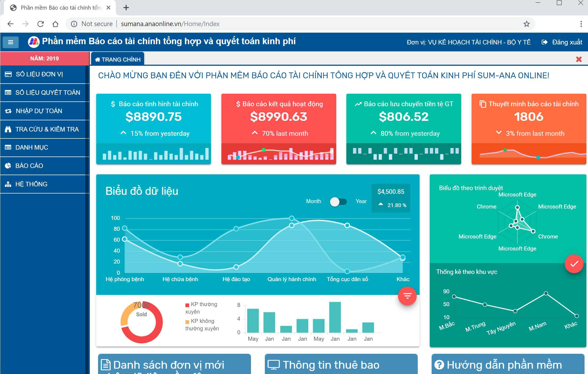Bookmark page with star icon
588x374 pixels.
(x=526, y=24)
